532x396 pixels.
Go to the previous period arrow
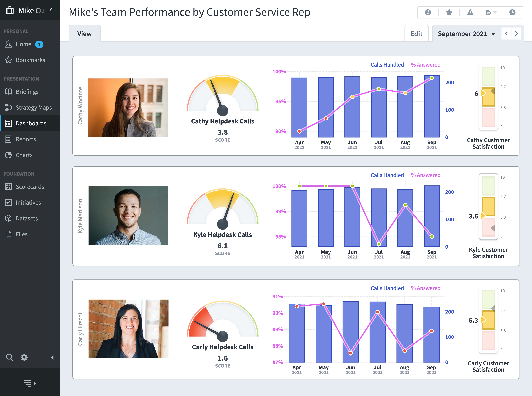pyautogui.click(x=506, y=34)
